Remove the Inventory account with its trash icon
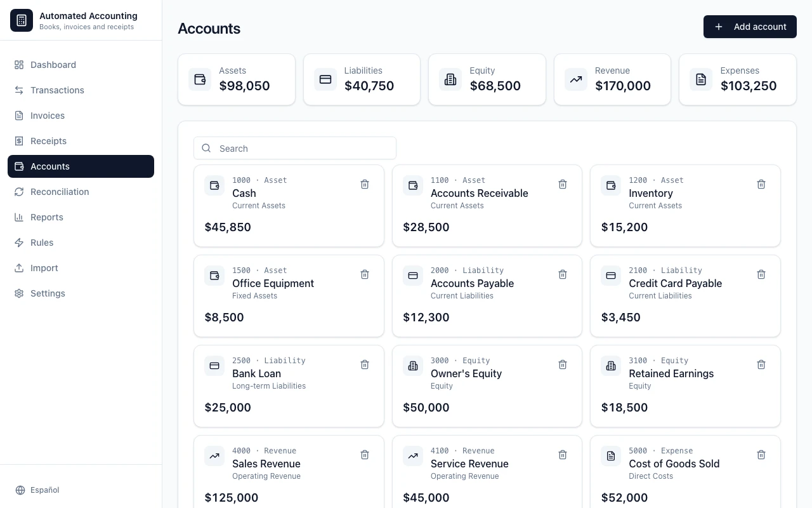The height and width of the screenshot is (508, 812). (761, 184)
